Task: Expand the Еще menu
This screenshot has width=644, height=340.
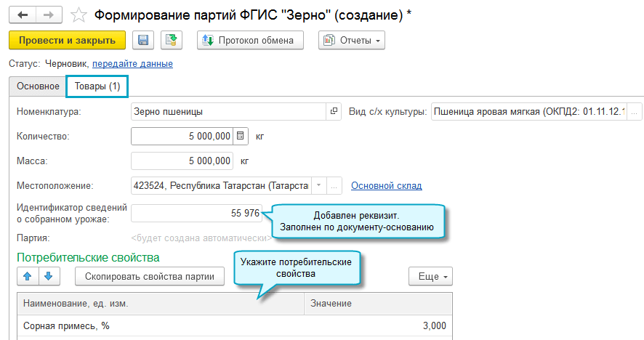Action: point(431,276)
